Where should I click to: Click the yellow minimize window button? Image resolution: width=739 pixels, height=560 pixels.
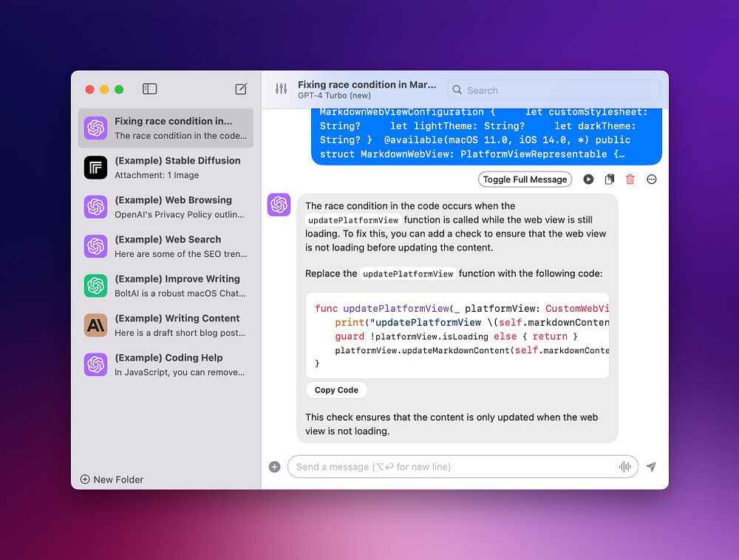(x=104, y=89)
